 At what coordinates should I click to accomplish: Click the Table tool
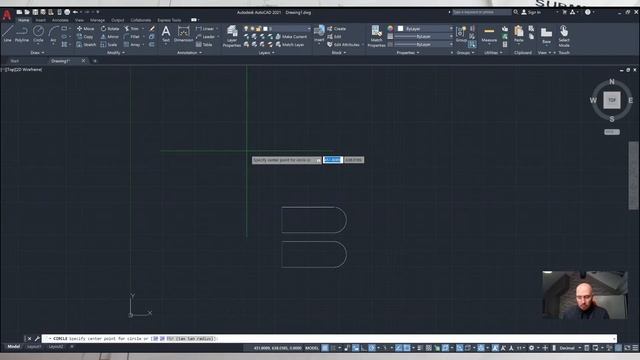pos(204,44)
